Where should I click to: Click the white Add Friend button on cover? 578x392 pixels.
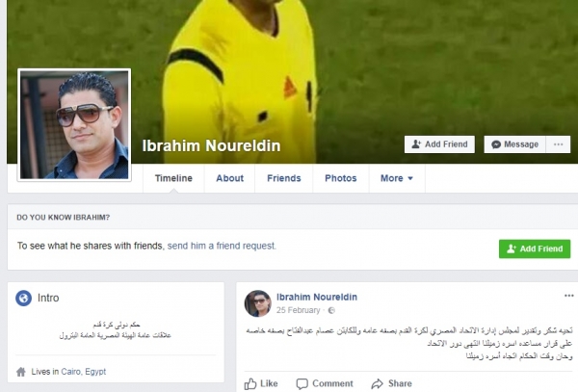439,144
